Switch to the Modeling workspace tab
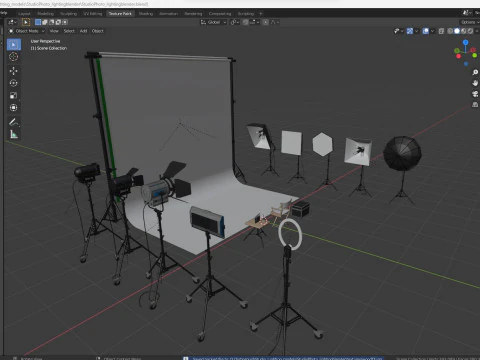480x360 pixels. [45, 14]
